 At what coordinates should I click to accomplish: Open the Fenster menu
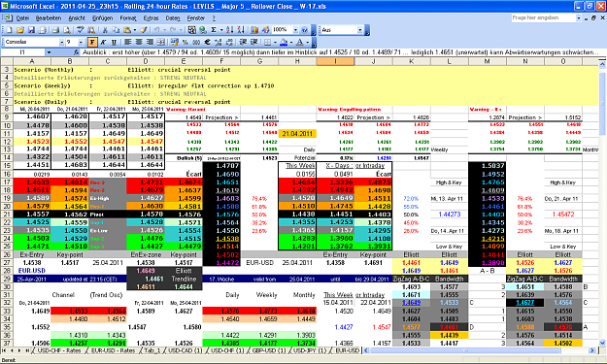click(196, 17)
